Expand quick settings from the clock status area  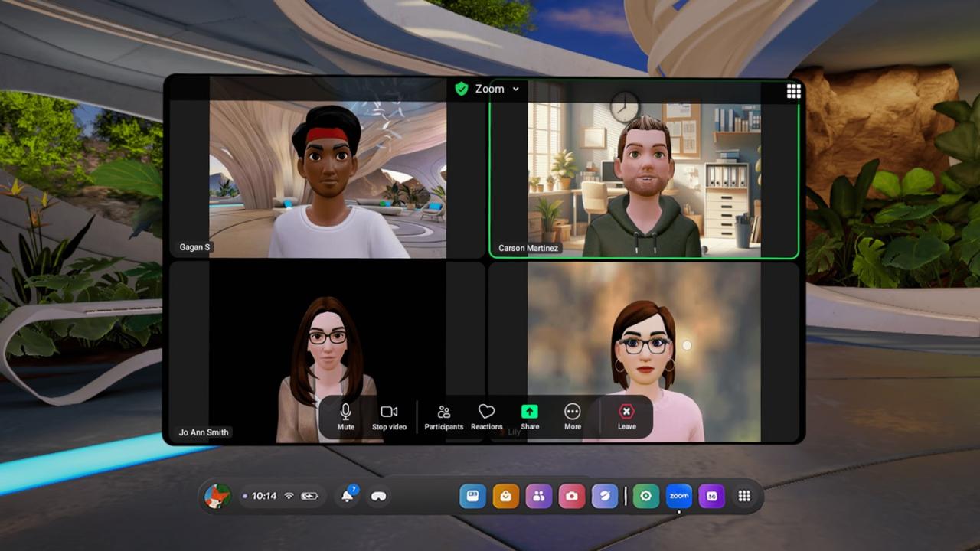(263, 496)
